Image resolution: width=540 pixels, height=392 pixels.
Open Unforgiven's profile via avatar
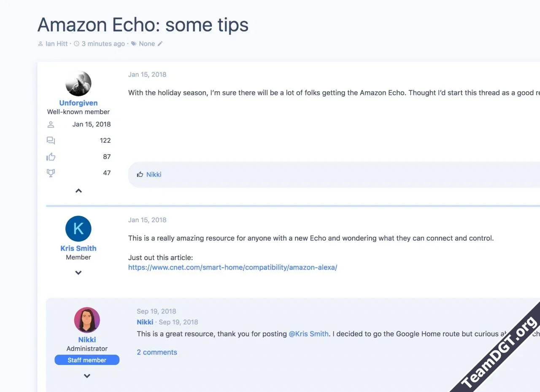[78, 83]
